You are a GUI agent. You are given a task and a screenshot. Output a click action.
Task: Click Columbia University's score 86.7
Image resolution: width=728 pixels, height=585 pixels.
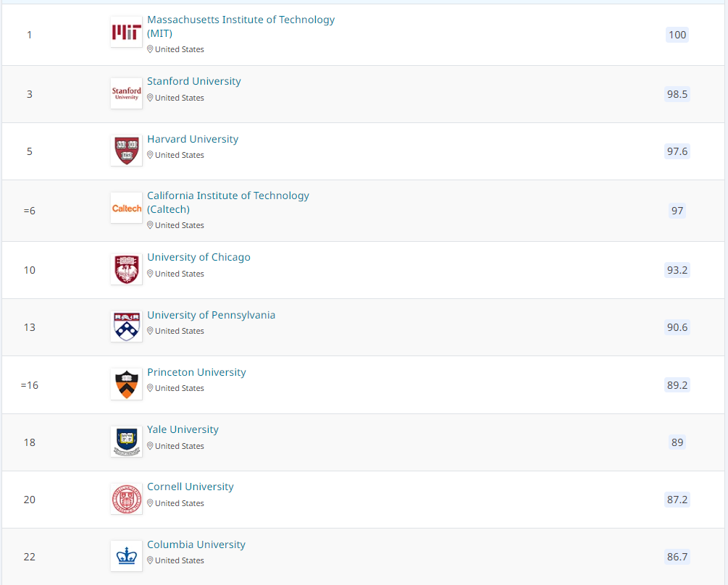pyautogui.click(x=677, y=557)
